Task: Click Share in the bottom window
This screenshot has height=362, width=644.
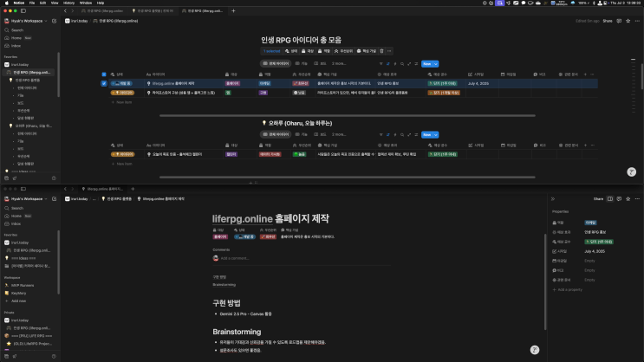Action: 598,199
